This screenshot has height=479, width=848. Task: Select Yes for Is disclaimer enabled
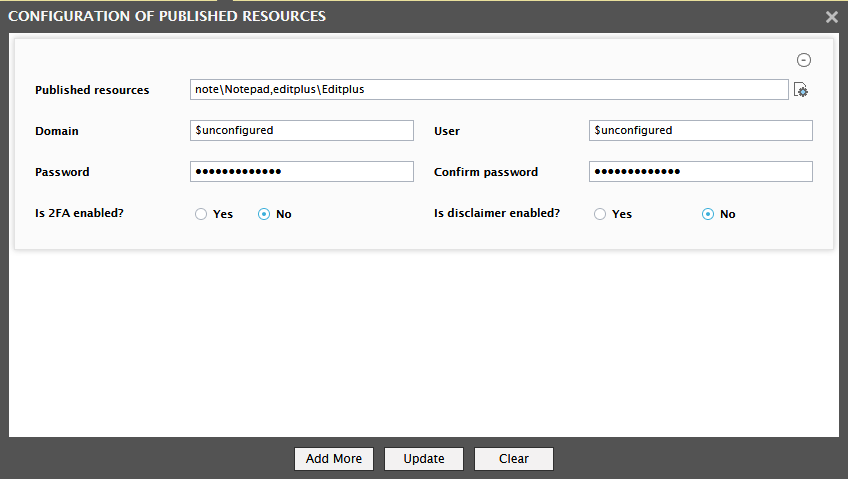(x=600, y=214)
